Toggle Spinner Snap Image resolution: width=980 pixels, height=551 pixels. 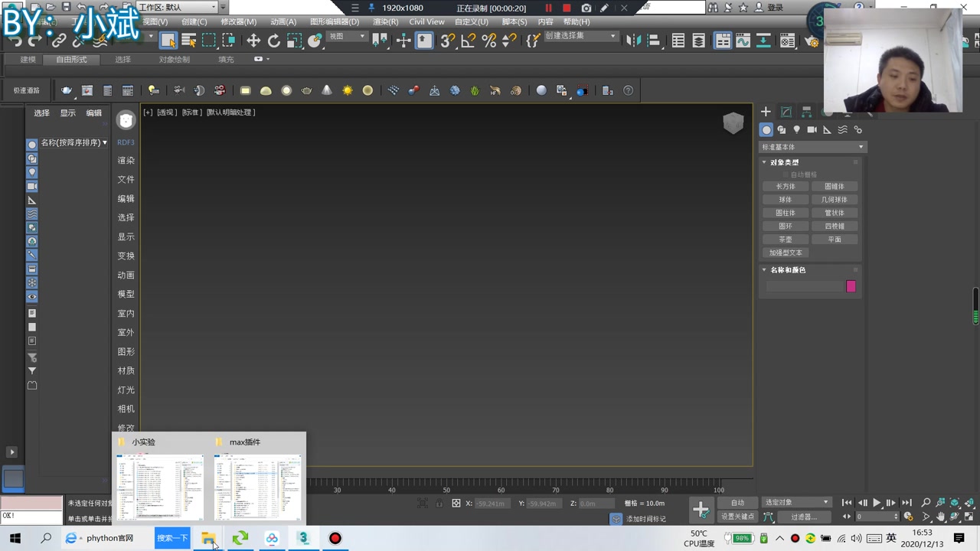click(509, 41)
